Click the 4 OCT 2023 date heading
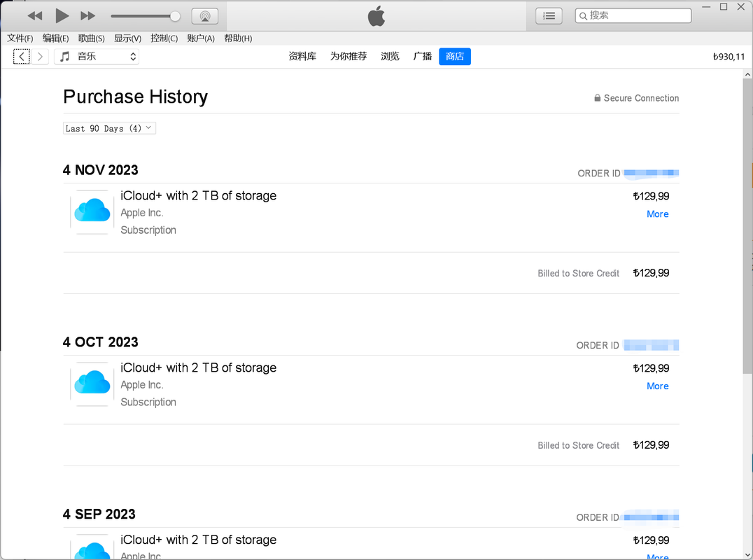Image resolution: width=753 pixels, height=560 pixels. [x=100, y=342]
